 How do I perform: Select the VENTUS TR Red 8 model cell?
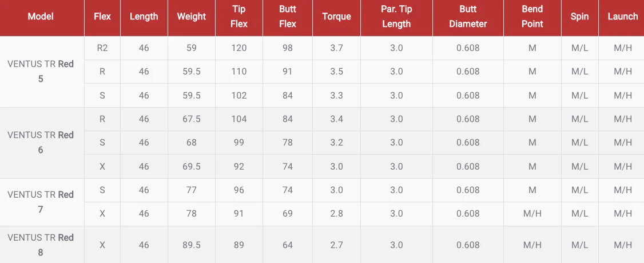pos(41,245)
